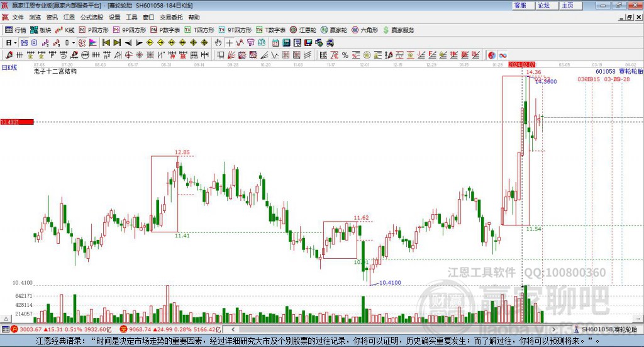Expand the candlestick style dropdown arrow

[x=74, y=43]
